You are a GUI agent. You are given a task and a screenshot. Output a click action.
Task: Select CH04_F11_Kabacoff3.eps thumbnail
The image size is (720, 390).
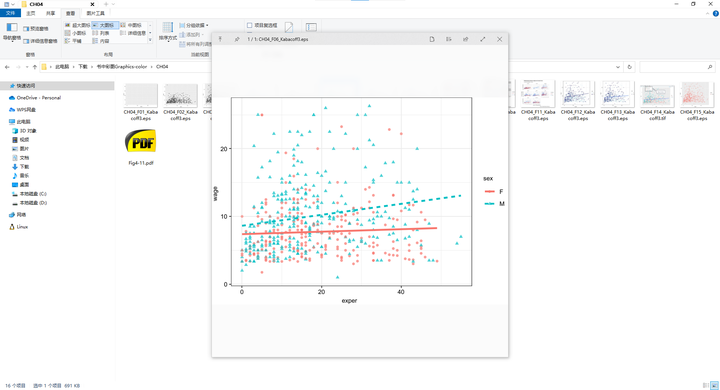coord(538,101)
